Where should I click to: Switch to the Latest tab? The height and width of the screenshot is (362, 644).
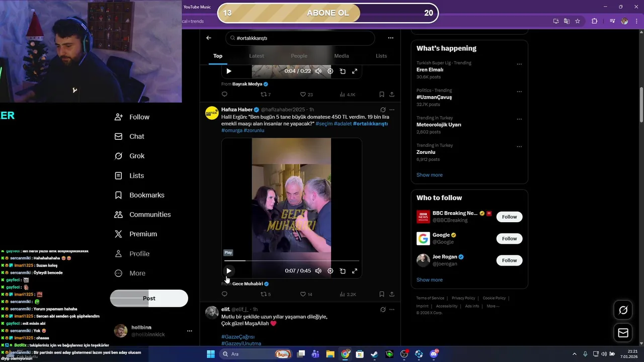(257, 56)
